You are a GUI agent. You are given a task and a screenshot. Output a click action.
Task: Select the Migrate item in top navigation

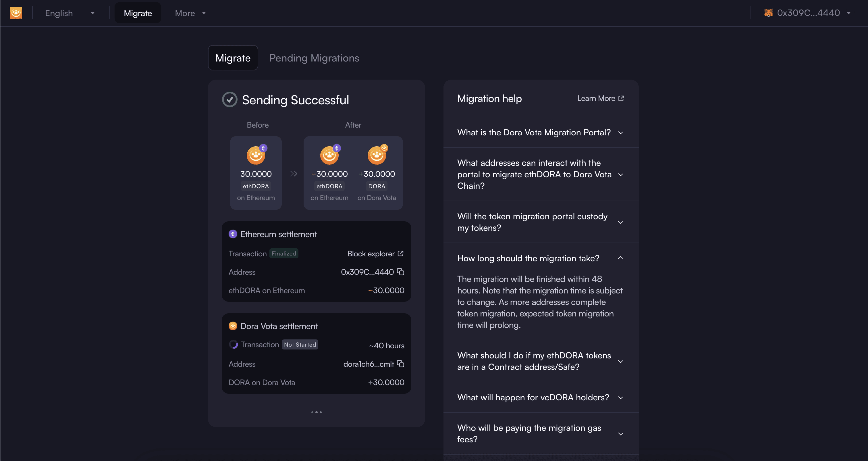pyautogui.click(x=138, y=13)
